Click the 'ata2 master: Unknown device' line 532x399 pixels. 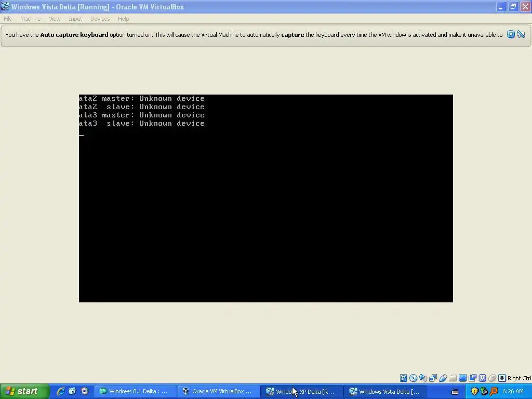point(142,98)
